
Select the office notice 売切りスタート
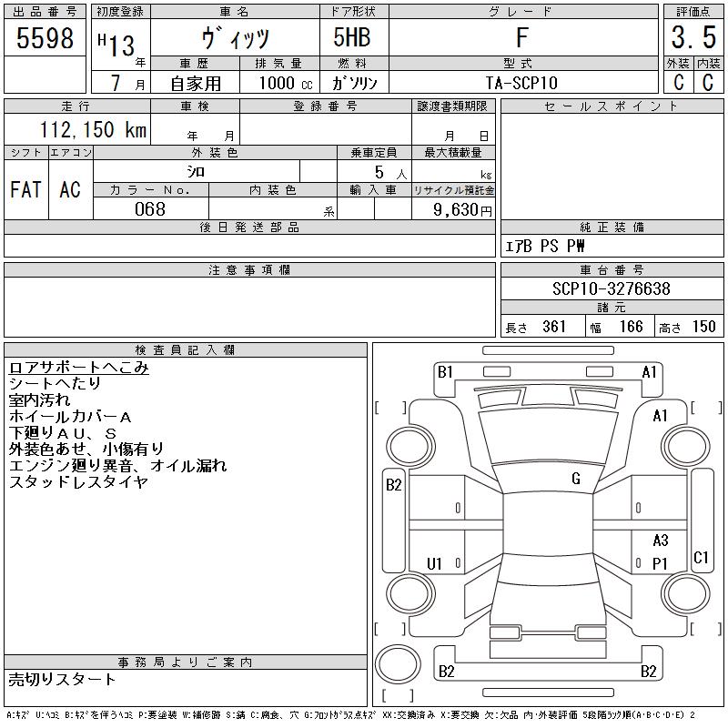[x=62, y=680]
